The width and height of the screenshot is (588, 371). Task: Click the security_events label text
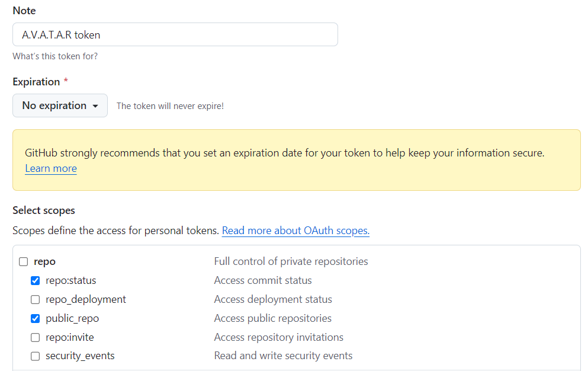pos(81,356)
